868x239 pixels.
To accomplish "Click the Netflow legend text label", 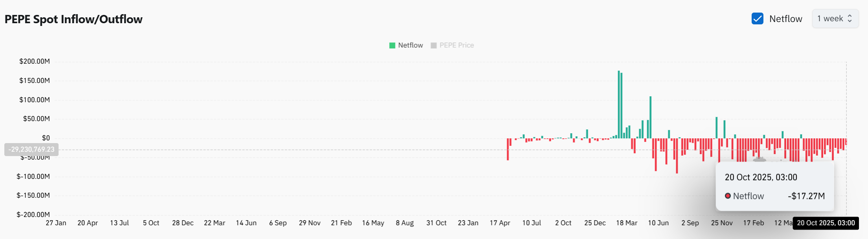I will coord(410,45).
